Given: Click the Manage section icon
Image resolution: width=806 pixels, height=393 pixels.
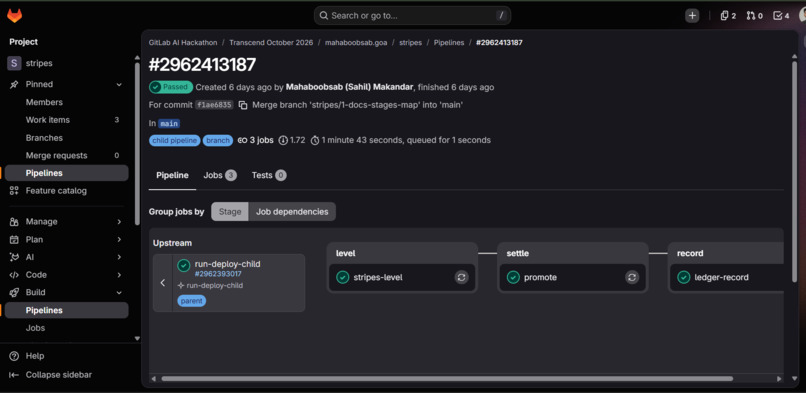Looking at the screenshot, I should 14,222.
